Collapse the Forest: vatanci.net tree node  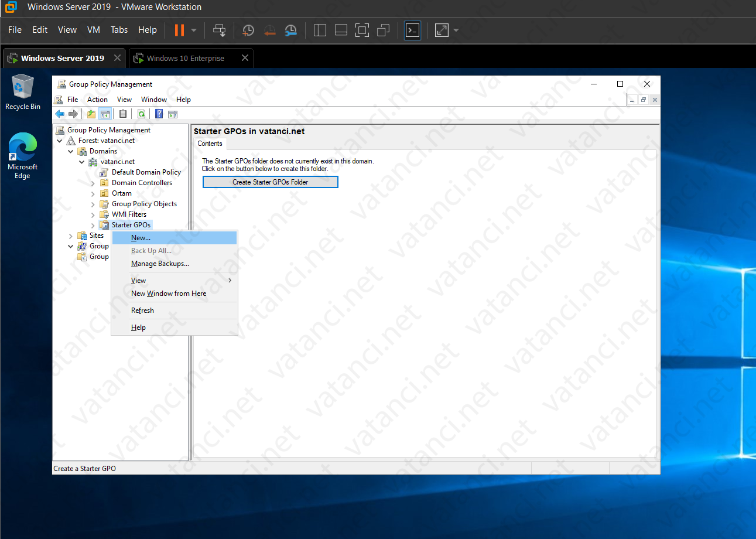tap(59, 140)
